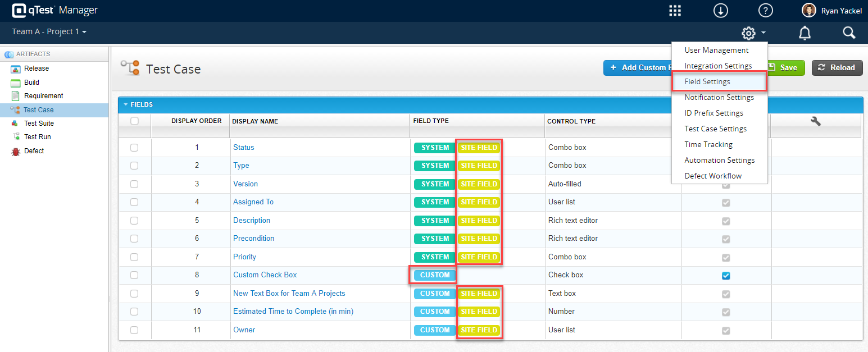Select Field Settings from the menu
Image resolution: width=868 pixels, height=352 pixels.
(707, 81)
